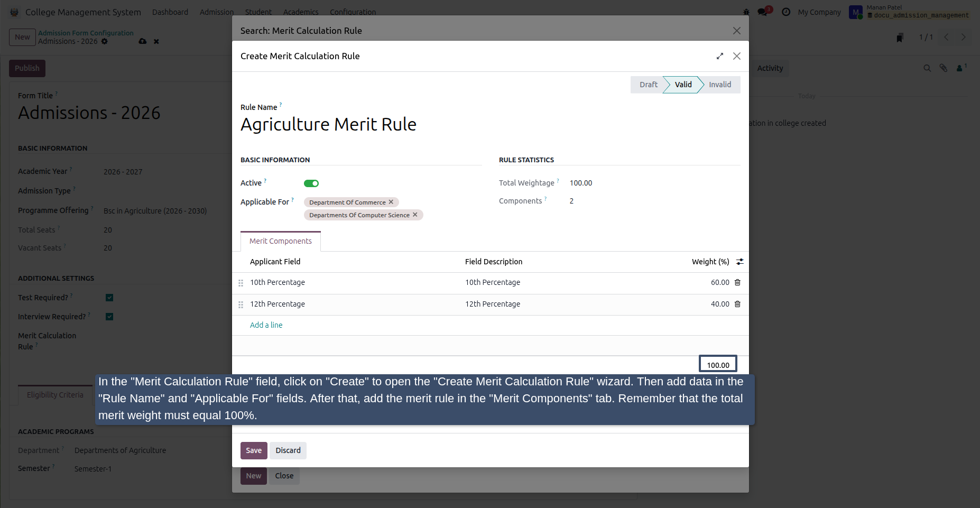
Task: Open the Academics menu
Action: click(301, 12)
